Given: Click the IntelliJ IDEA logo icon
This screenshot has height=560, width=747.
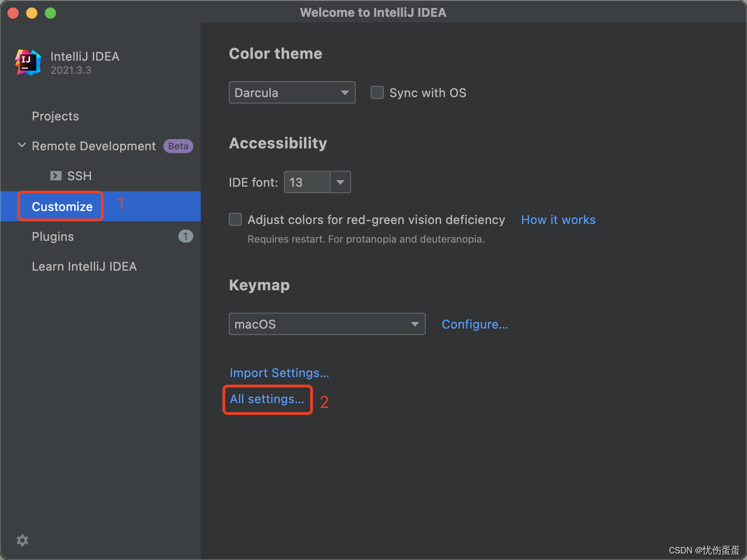Looking at the screenshot, I should [28, 63].
